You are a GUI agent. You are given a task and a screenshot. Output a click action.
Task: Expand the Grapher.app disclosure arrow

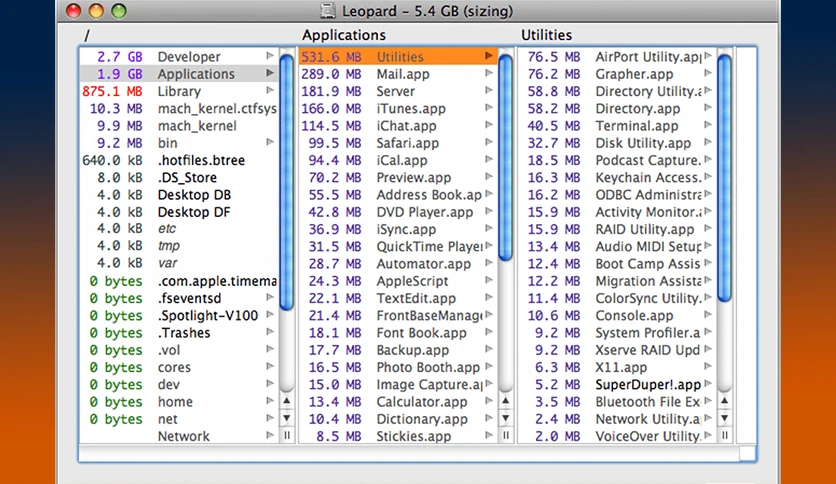[x=708, y=73]
